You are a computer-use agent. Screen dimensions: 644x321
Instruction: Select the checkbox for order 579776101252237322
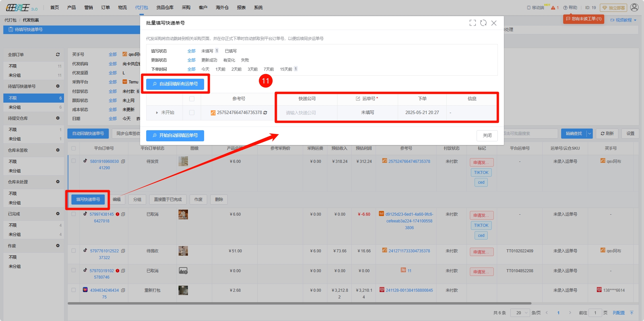(x=73, y=251)
